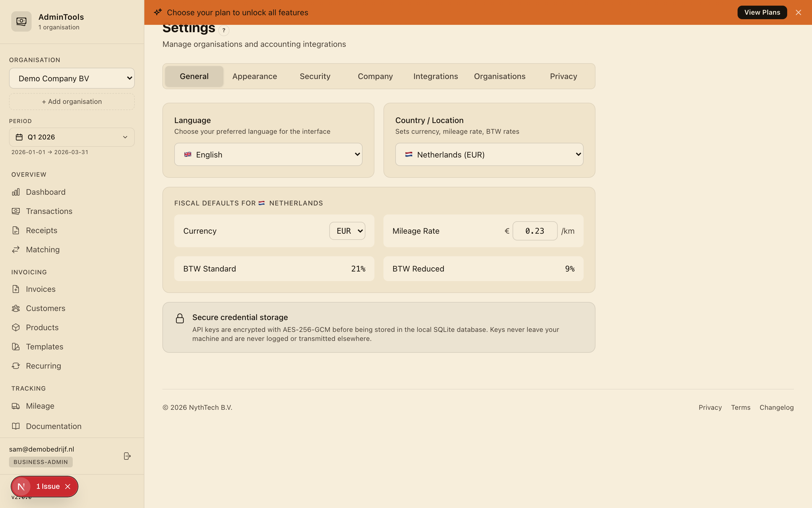Click the sam@demobedrijf.nl account email
Screen dimensions: 812x508
pos(42,449)
